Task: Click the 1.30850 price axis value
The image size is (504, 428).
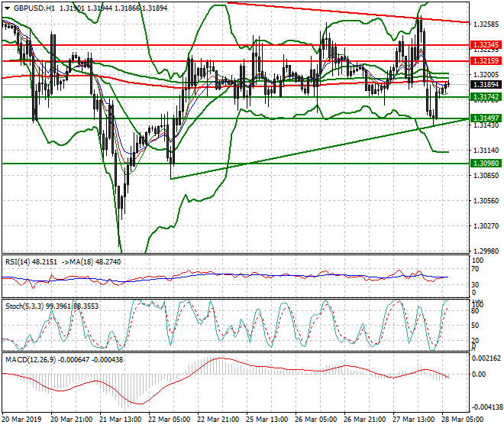Action: [486, 176]
